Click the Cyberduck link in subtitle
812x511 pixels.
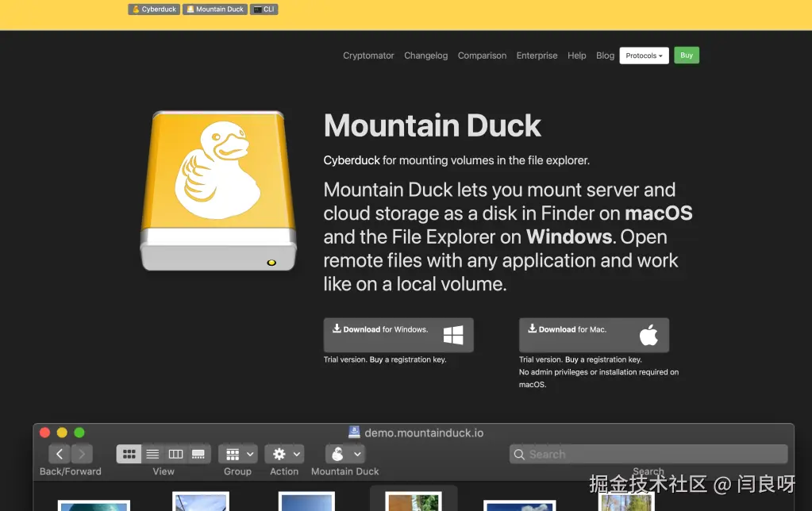352,160
